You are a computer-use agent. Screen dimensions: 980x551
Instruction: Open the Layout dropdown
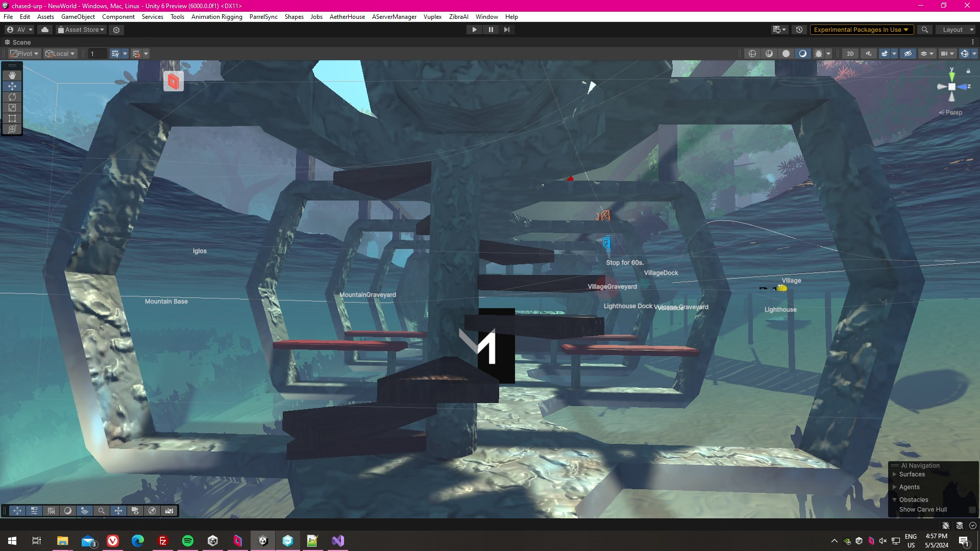957,30
